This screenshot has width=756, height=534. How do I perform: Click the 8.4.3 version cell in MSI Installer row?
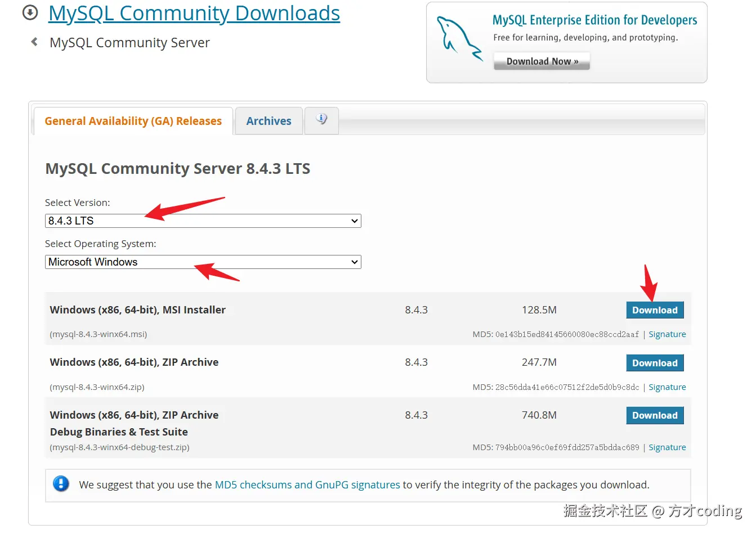pos(417,310)
